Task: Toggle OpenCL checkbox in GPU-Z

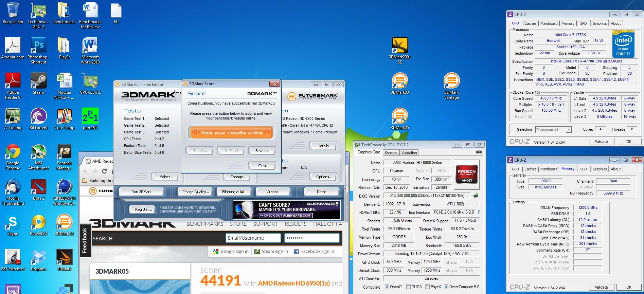Action: [x=387, y=287]
